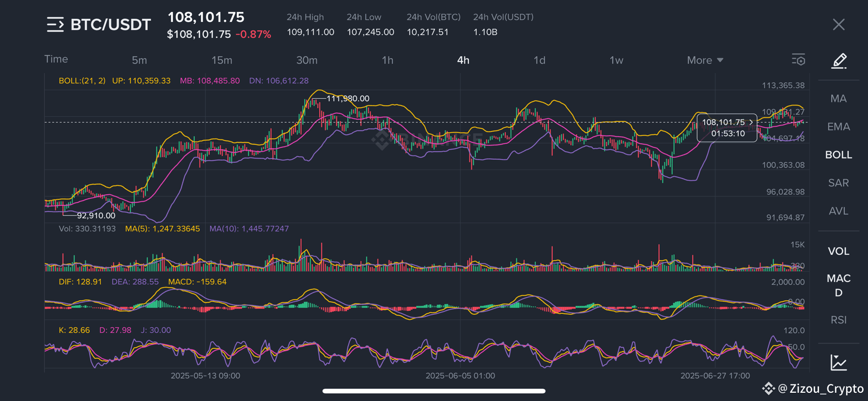
Task: Toggle the AVL indicator
Action: click(838, 211)
